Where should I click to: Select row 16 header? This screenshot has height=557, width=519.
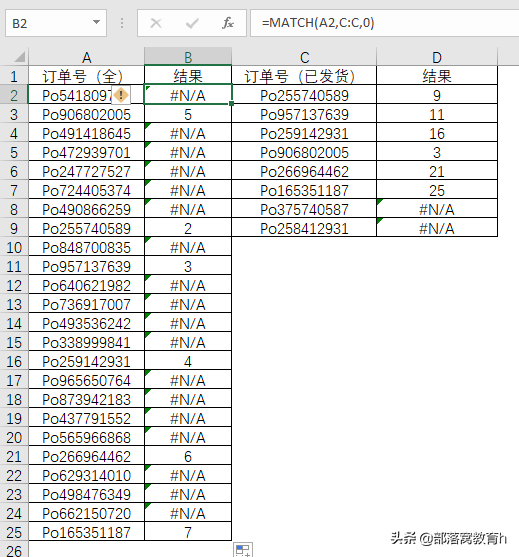tap(14, 361)
